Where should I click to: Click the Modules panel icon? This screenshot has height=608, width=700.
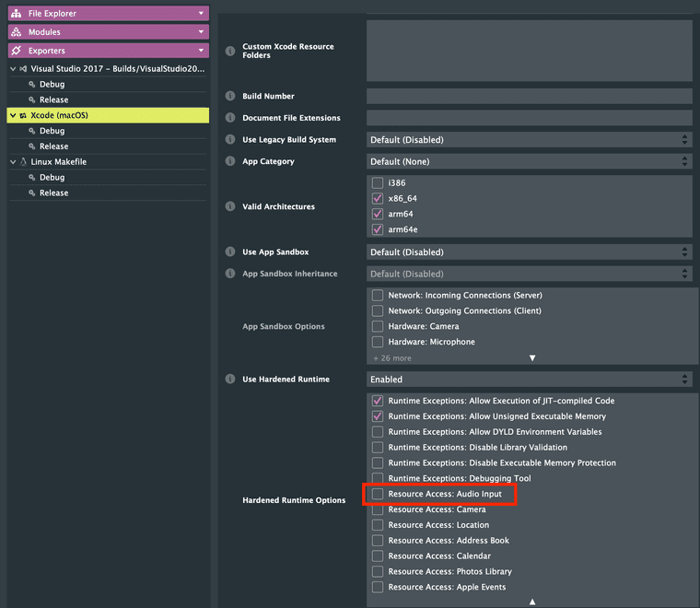tap(16, 32)
